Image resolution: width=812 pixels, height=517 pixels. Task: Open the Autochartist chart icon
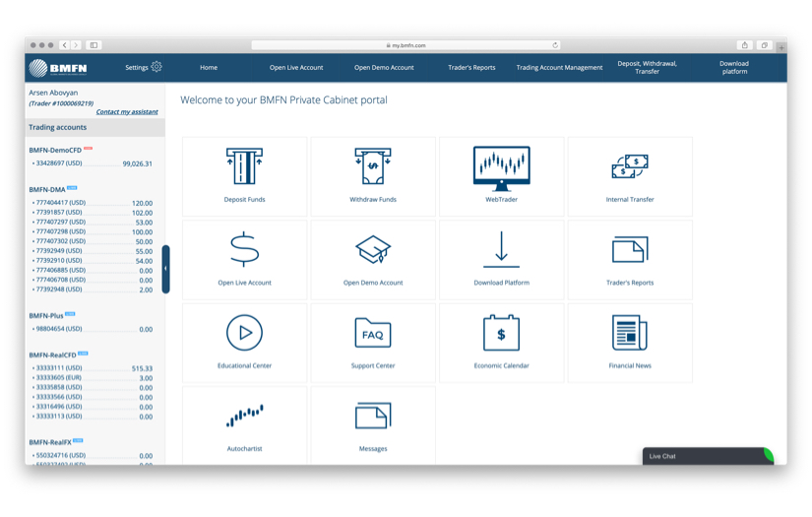tap(244, 416)
